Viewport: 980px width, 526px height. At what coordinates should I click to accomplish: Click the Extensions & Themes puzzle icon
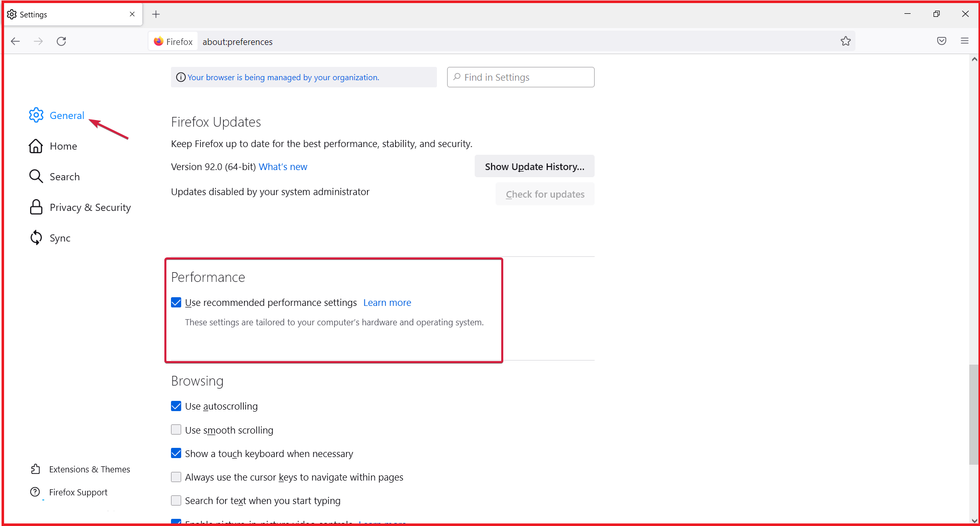[35, 469]
